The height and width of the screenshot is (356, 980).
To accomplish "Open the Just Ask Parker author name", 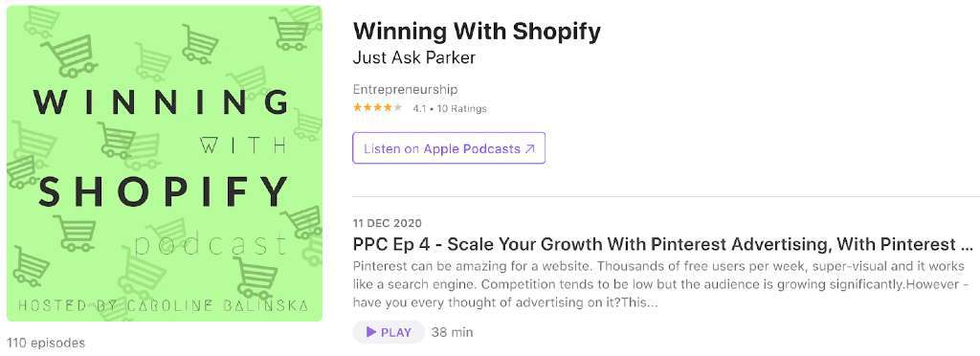I will click(413, 58).
